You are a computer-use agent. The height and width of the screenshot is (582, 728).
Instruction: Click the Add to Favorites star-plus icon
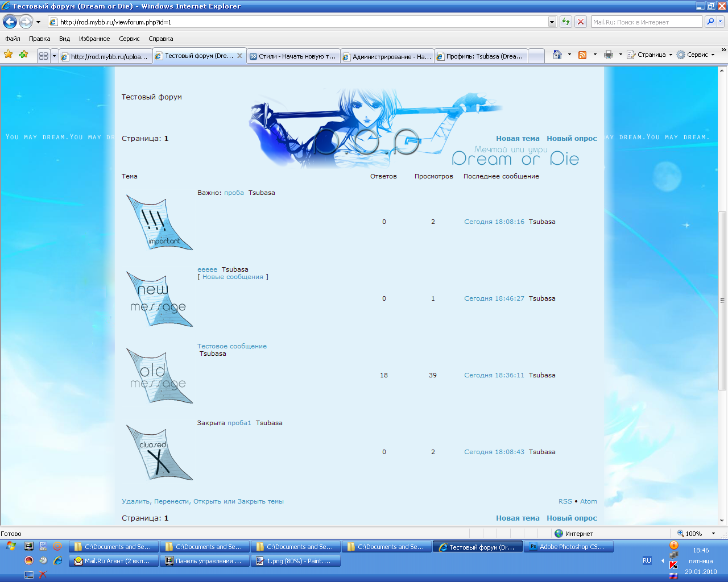pyautogui.click(x=23, y=55)
